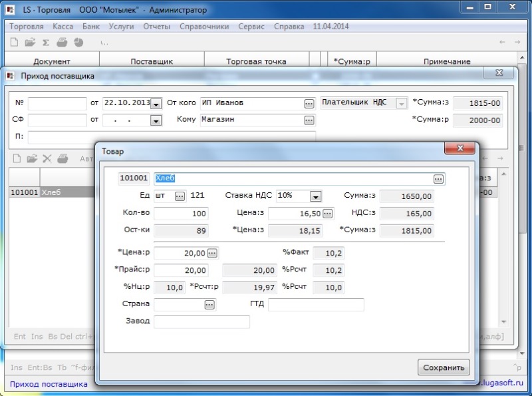Click the 11.04.2014 date in menu bar
This screenshot has width=532, height=396.
tap(331, 27)
